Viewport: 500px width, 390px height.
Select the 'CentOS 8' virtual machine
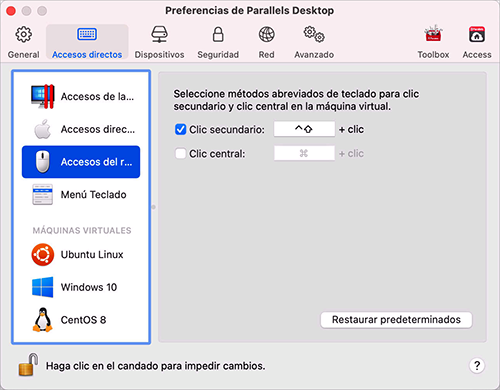coord(81,320)
